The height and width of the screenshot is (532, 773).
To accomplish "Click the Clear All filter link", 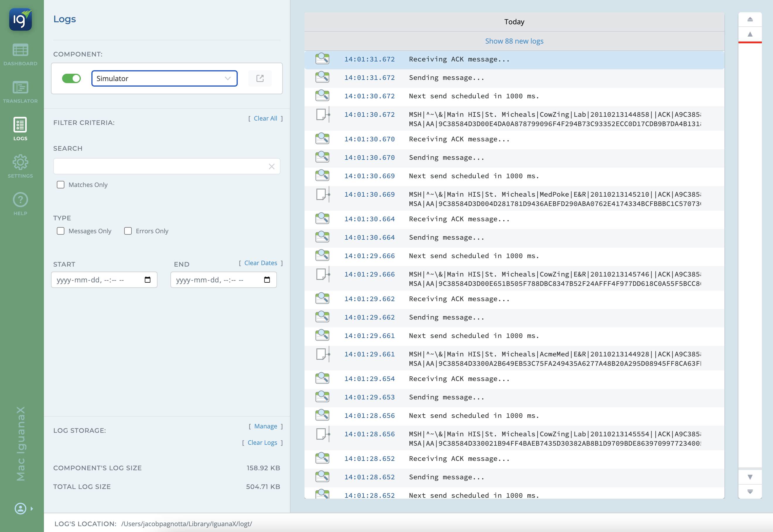I will coord(266,118).
